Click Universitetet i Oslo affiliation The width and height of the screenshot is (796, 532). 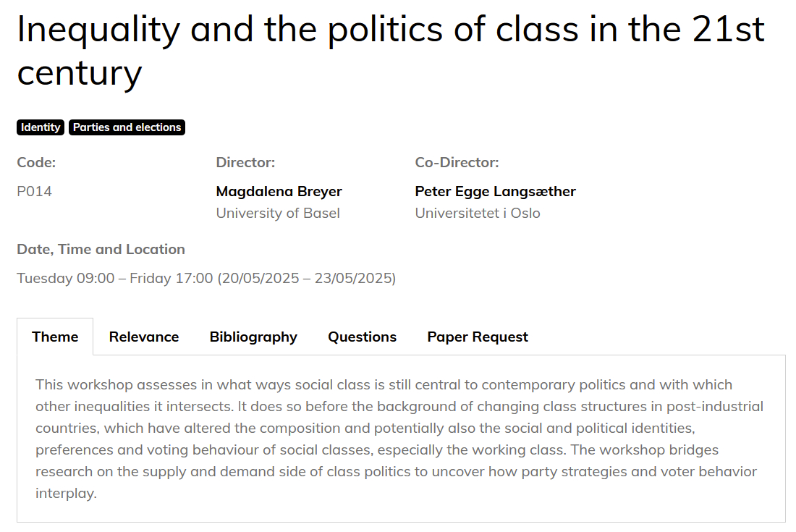point(478,213)
